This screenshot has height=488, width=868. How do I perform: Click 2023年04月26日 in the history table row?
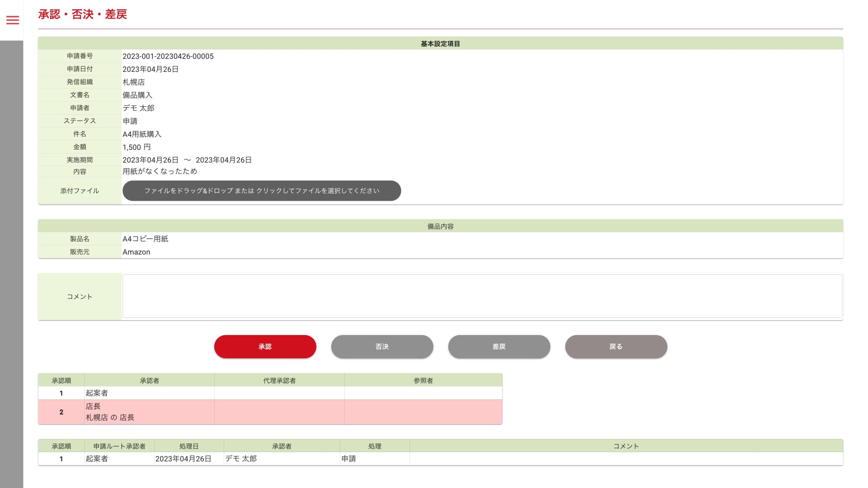pyautogui.click(x=183, y=458)
